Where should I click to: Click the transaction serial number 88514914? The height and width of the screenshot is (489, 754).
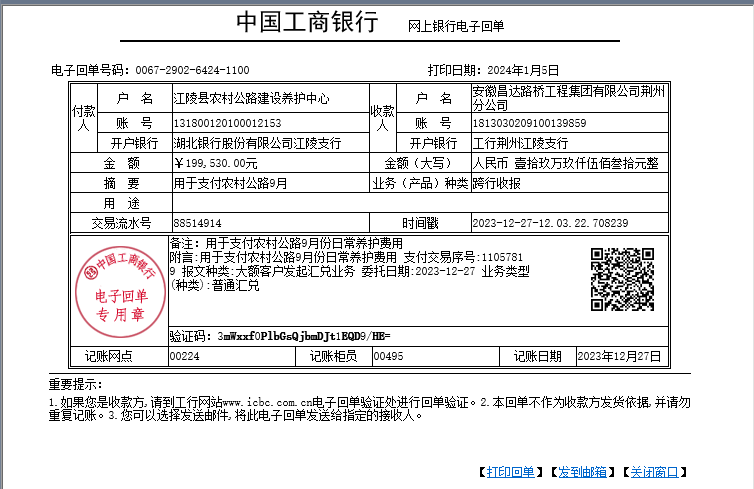[x=198, y=223]
